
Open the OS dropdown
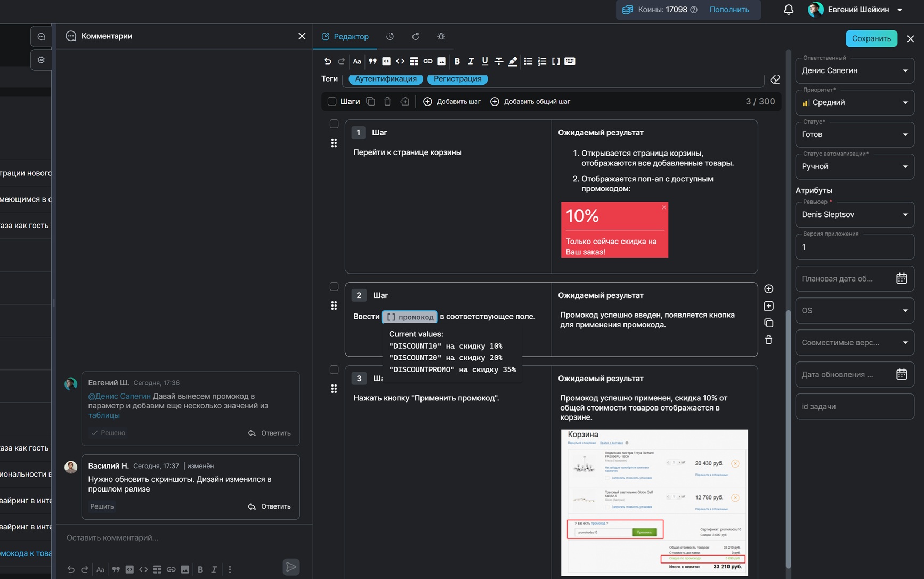click(855, 310)
